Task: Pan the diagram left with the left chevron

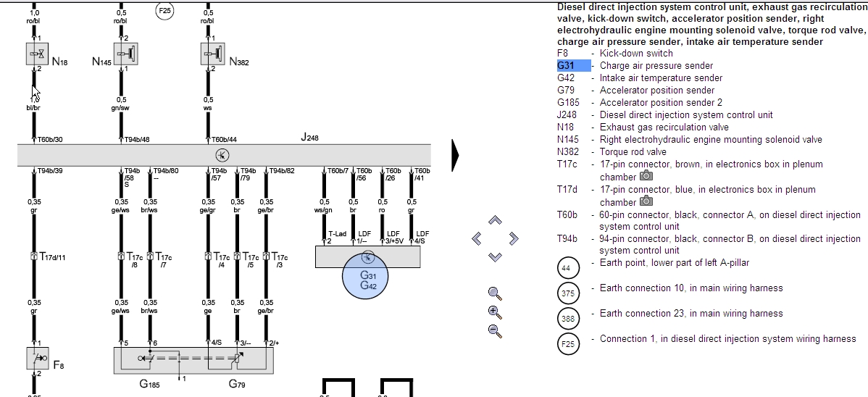Action: [x=477, y=238]
